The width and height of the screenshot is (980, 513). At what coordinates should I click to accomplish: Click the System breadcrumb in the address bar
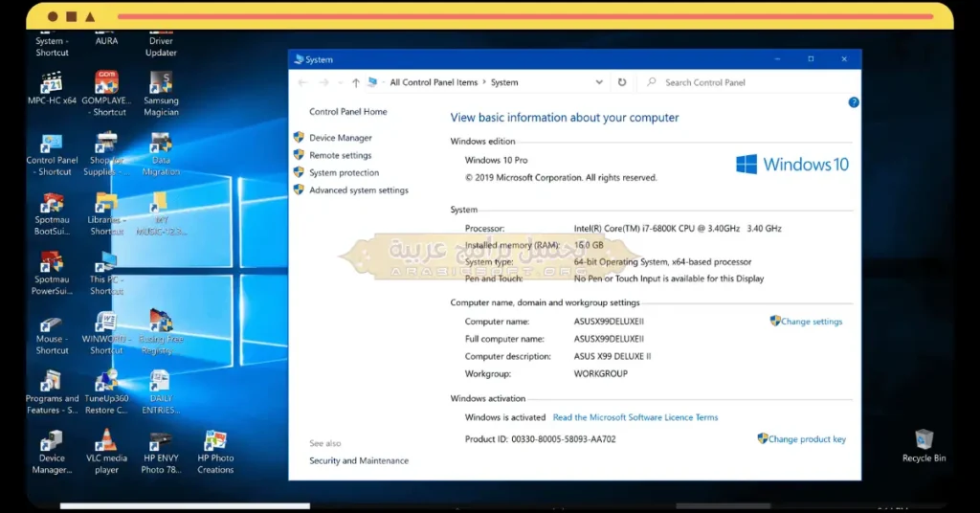pos(504,82)
